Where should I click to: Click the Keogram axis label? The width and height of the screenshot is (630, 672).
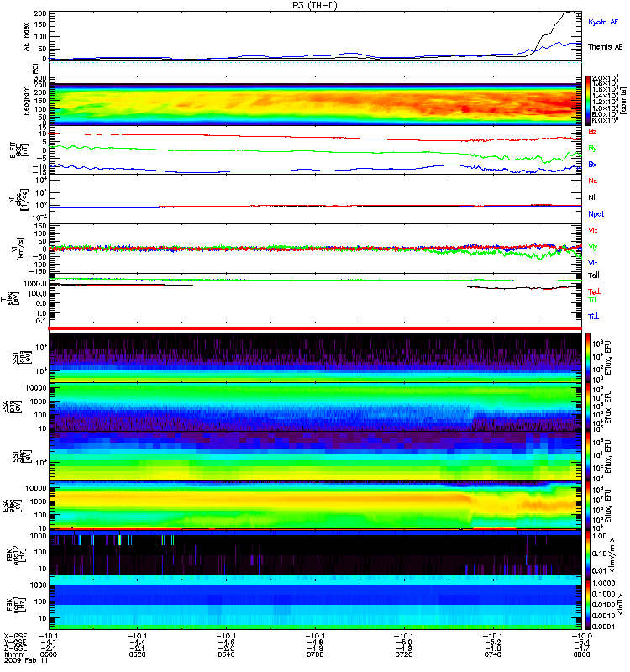[27, 101]
